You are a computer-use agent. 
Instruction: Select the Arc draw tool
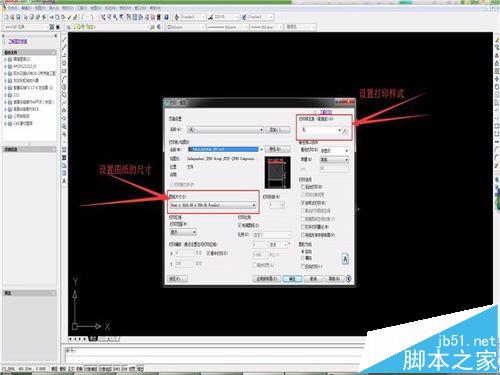tap(64, 79)
